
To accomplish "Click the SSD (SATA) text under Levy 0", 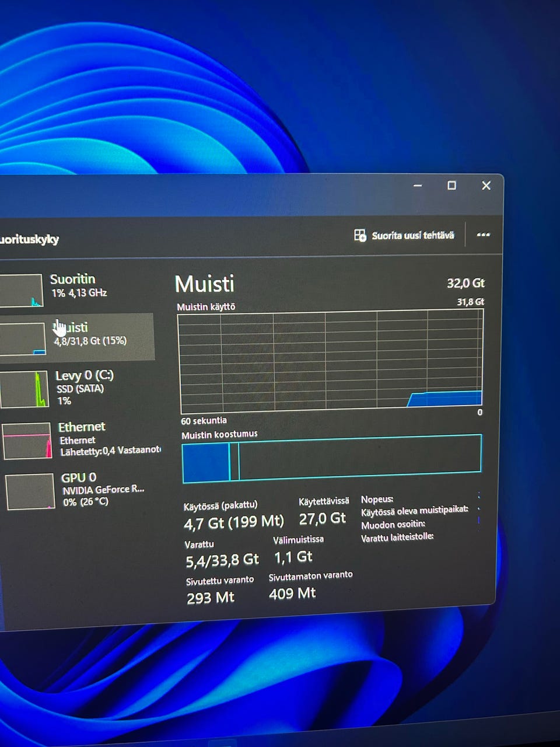I will pyautogui.click(x=80, y=389).
